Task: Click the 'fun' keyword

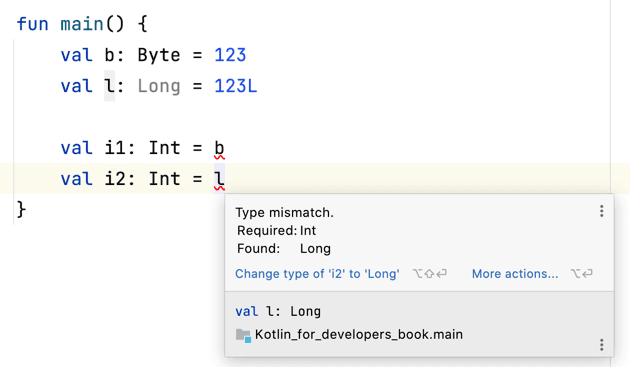Action: (x=33, y=24)
